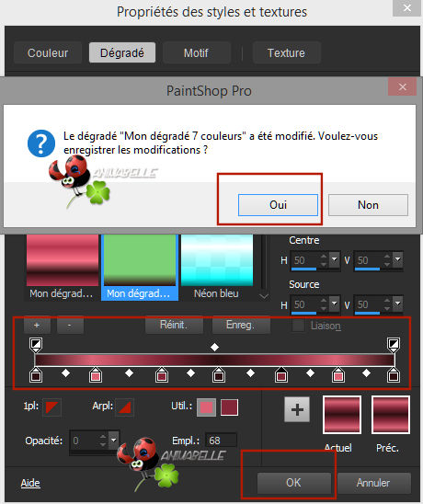423x504 pixels.
Task: Click the Centre V value field
Action: click(369, 260)
